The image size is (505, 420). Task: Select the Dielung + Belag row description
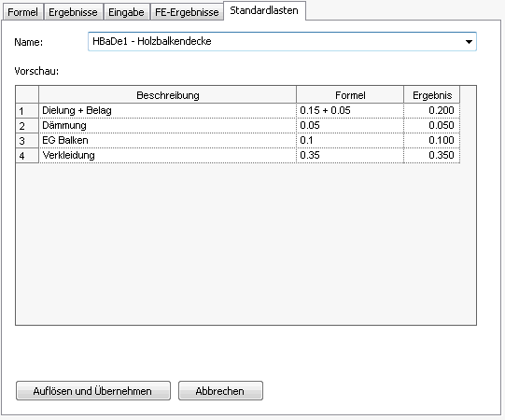tap(167, 110)
